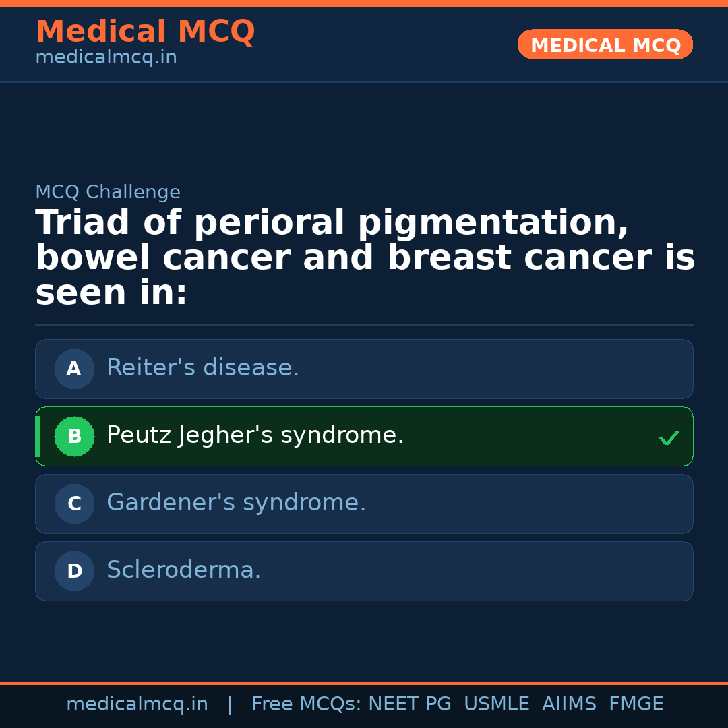This screenshot has height=728, width=728.
Task: Click the FMGE footer text
Action: 636,704
